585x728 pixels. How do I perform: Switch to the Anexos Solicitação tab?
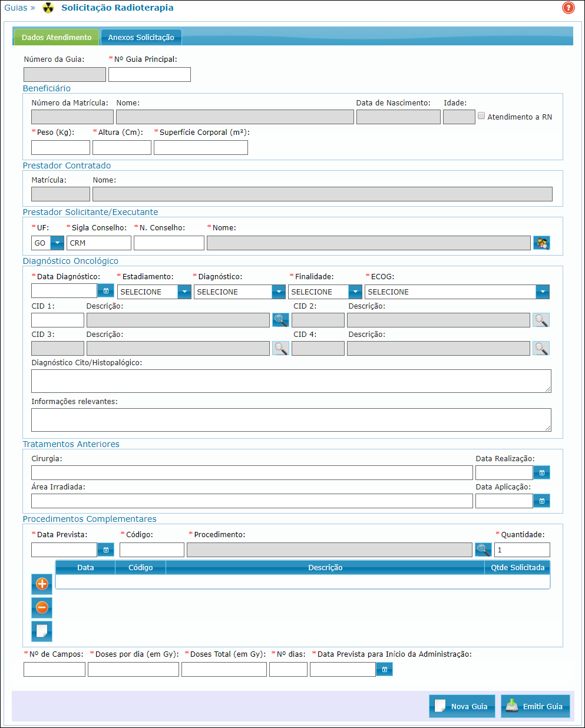click(x=141, y=37)
